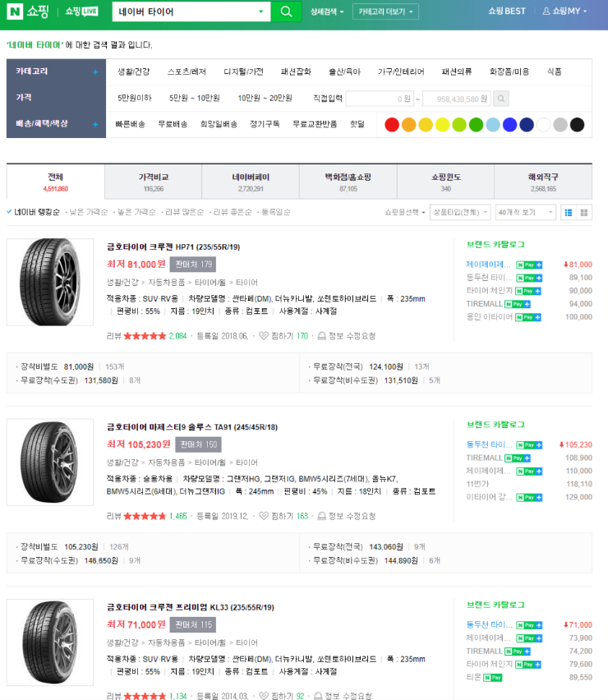Click 판매처 150 button
608x700 pixels.
198,444
